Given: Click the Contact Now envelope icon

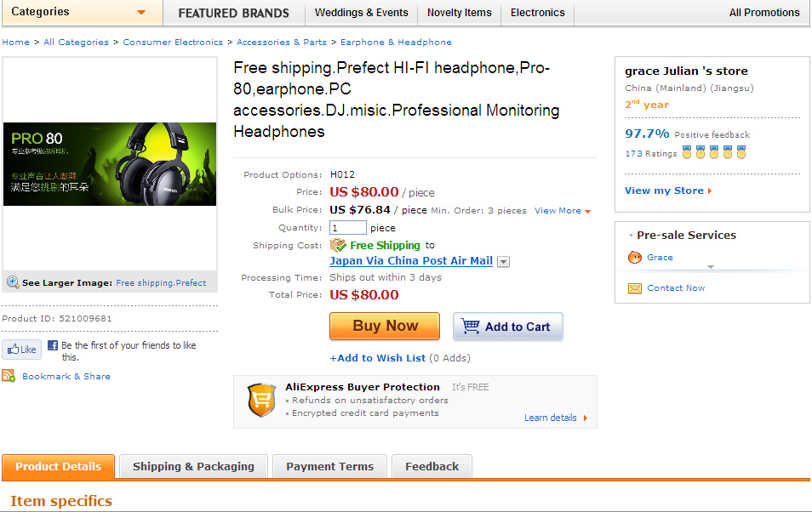Looking at the screenshot, I should 634,288.
